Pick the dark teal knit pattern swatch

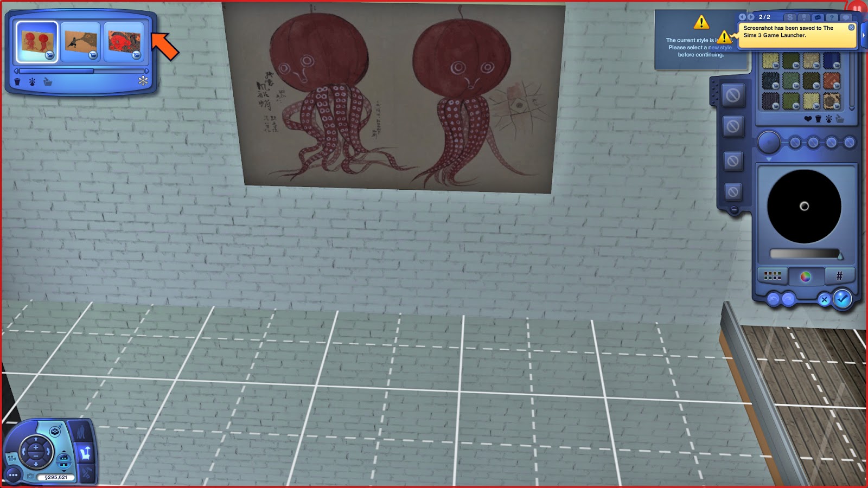pos(770,80)
